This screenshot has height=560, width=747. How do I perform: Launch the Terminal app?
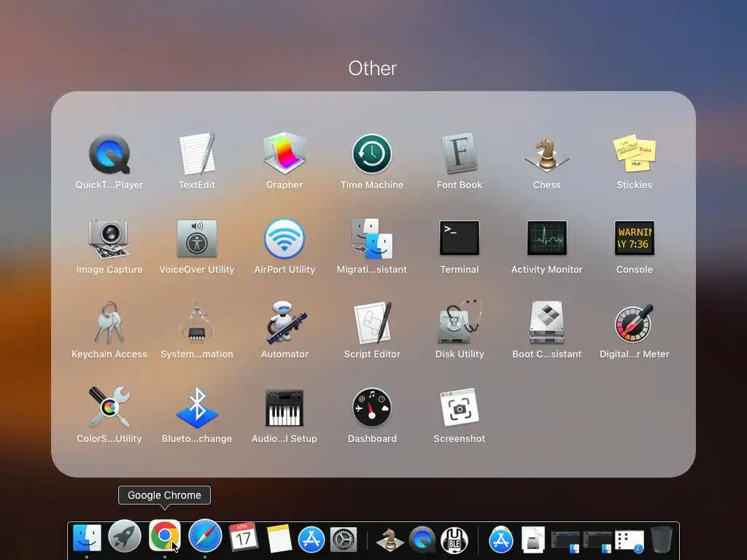[x=460, y=238]
